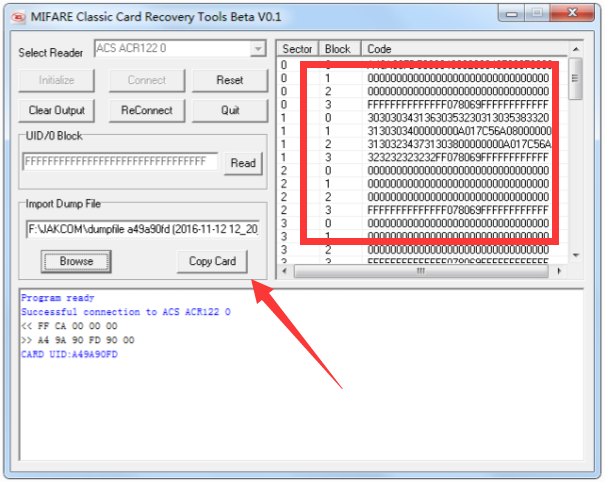This screenshot has height=482, width=605.
Task: Click the 'Program ready' log line
Action: click(x=58, y=298)
